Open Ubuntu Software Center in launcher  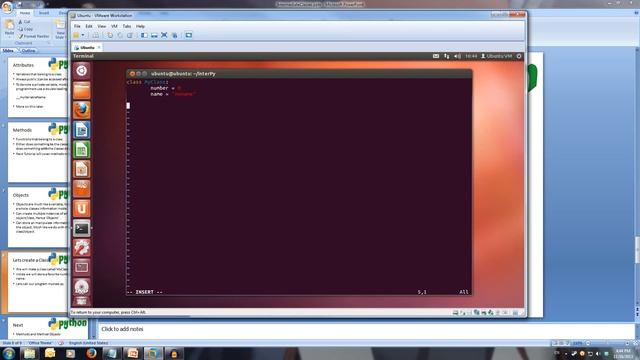click(82, 189)
